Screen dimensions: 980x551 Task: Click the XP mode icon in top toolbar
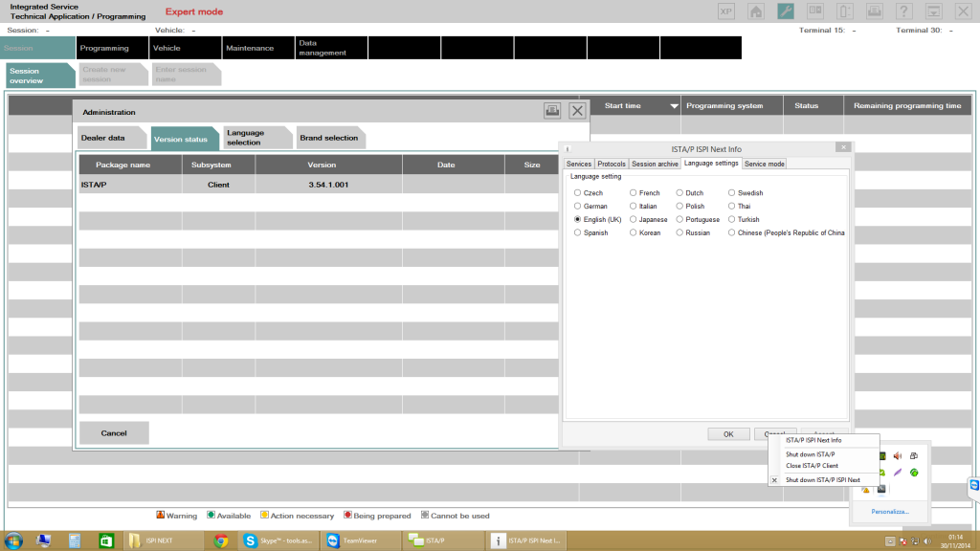click(x=725, y=11)
